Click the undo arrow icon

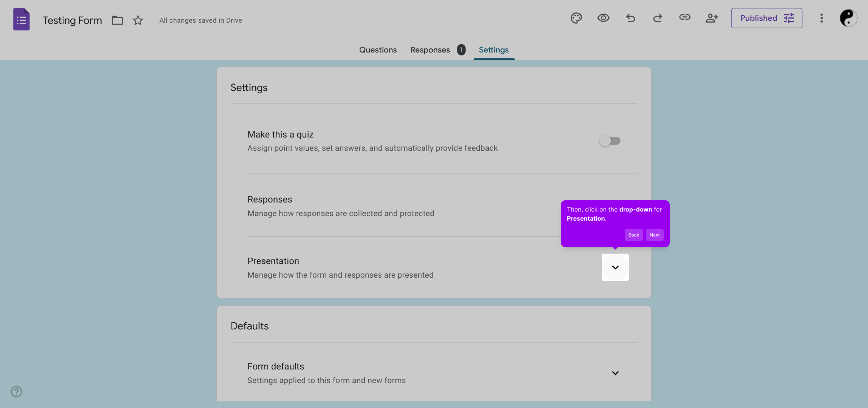point(630,18)
